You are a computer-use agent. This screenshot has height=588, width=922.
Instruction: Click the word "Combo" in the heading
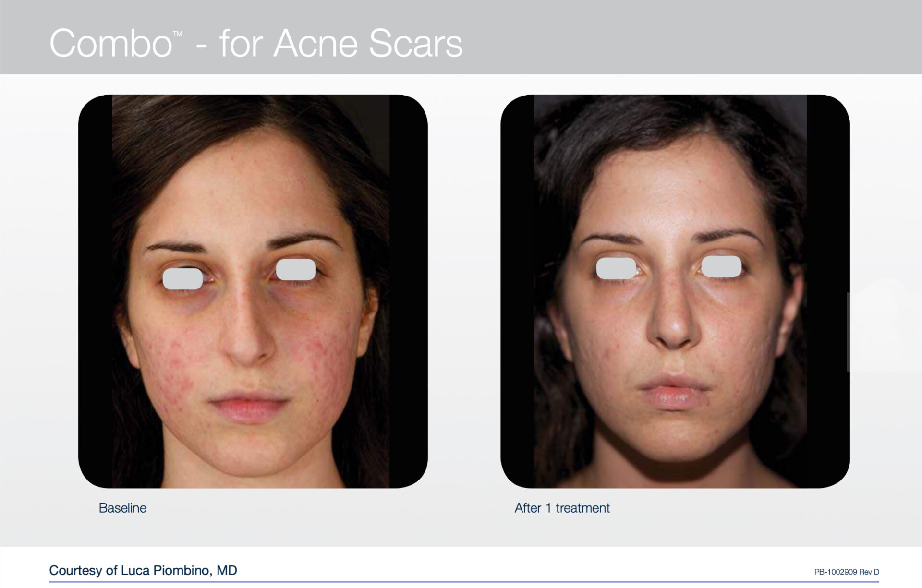pos(110,43)
